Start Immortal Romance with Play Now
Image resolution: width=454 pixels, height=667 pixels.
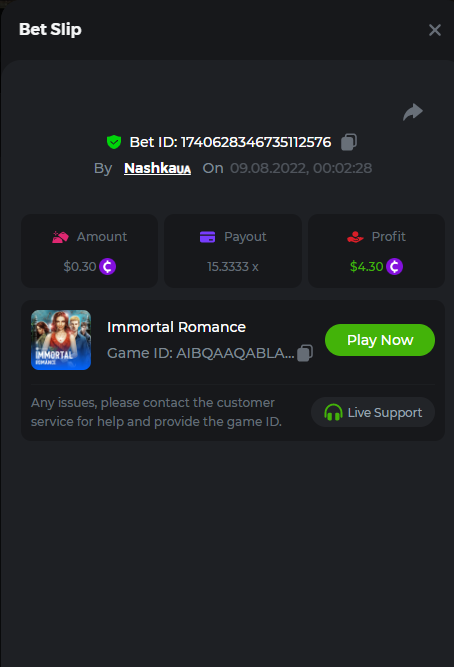pyautogui.click(x=380, y=340)
